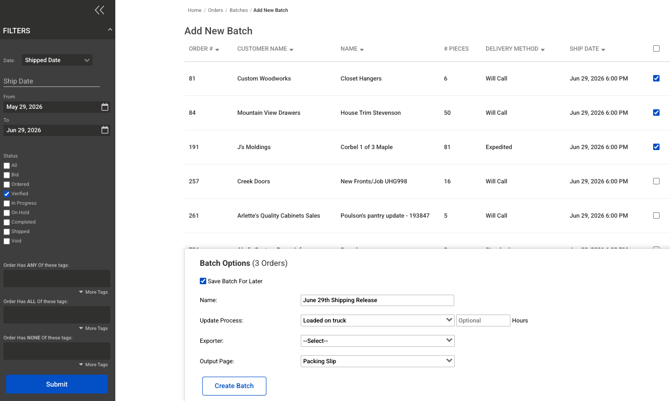The image size is (670, 401).
Task: Sort by Order # column arrow
Action: (x=217, y=50)
